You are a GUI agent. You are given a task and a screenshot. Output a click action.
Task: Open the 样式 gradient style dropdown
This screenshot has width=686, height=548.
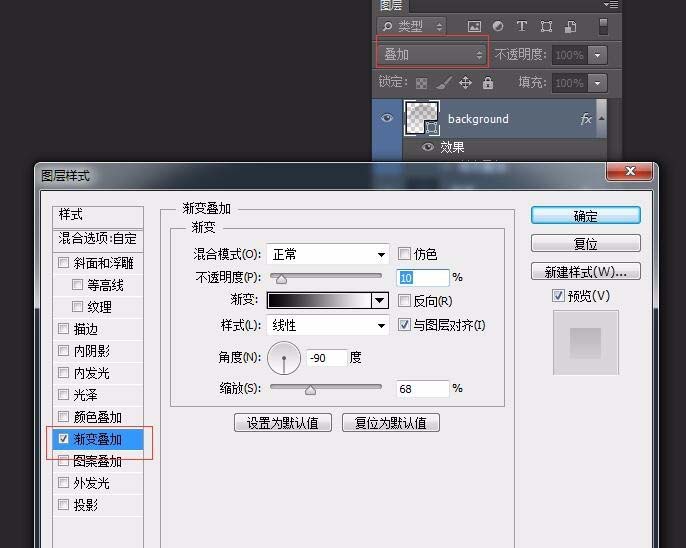(x=328, y=325)
